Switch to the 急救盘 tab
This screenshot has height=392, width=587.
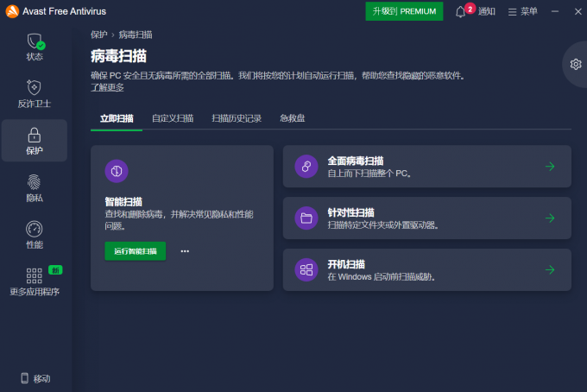click(293, 118)
